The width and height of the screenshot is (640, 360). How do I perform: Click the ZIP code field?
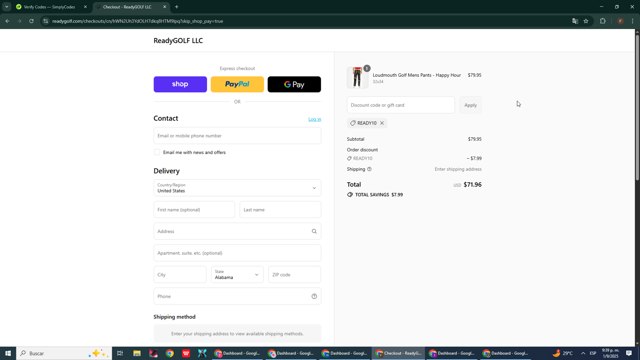[294, 274]
